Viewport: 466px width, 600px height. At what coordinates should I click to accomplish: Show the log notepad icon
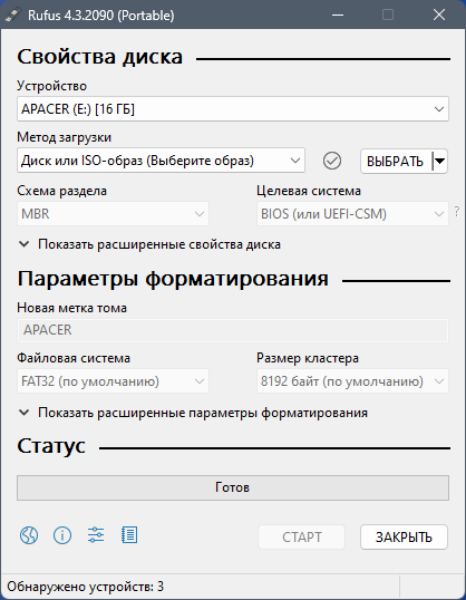click(x=129, y=535)
